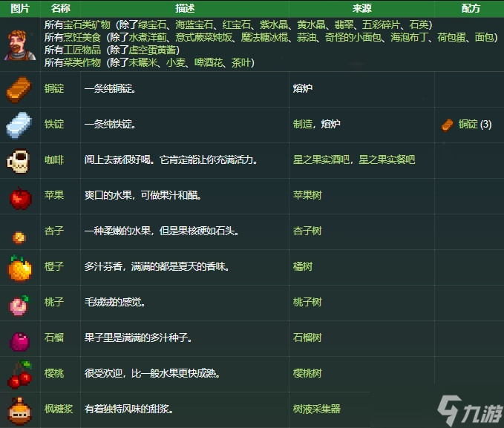Image resolution: width=504 pixels, height=428 pixels.
Task: Open the 荷包蛋 exception link
Action: (x=451, y=37)
